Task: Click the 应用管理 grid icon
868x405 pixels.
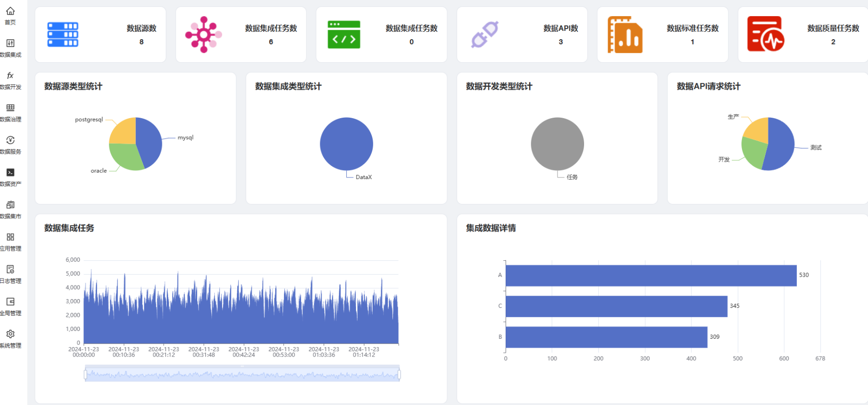Action: click(x=10, y=237)
